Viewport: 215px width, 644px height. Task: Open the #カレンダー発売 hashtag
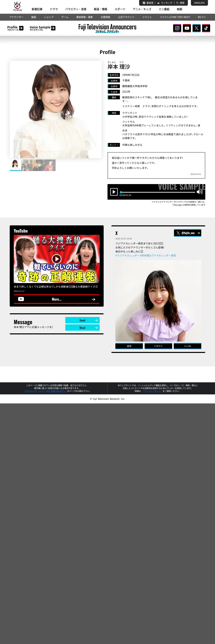166,255
